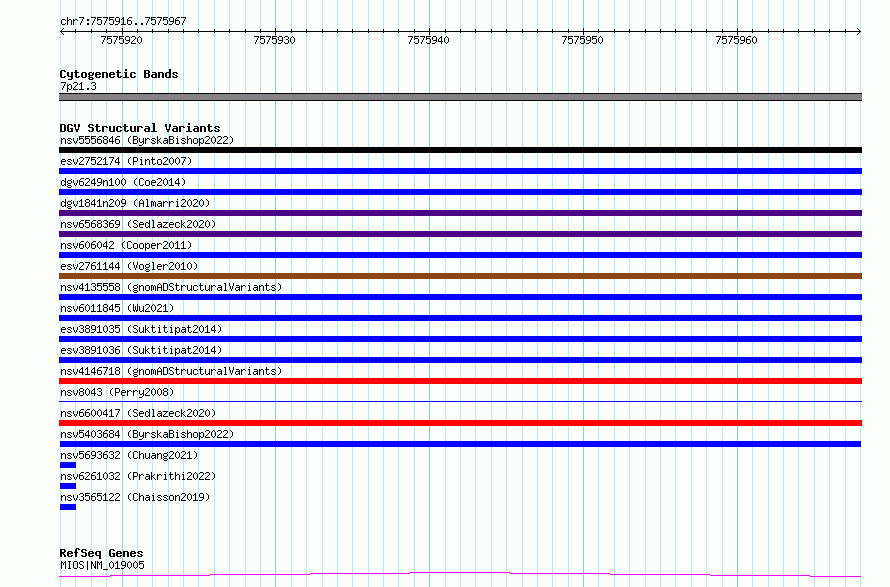The height and width of the screenshot is (587, 890).
Task: Open nsv6600417 (Sedlazeck2020) label
Action: pyautogui.click(x=138, y=413)
